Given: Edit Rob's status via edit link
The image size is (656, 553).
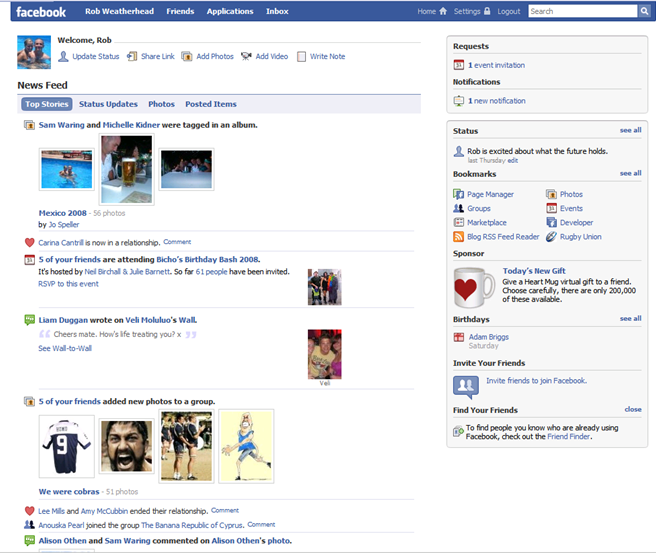Looking at the screenshot, I should tap(513, 161).
